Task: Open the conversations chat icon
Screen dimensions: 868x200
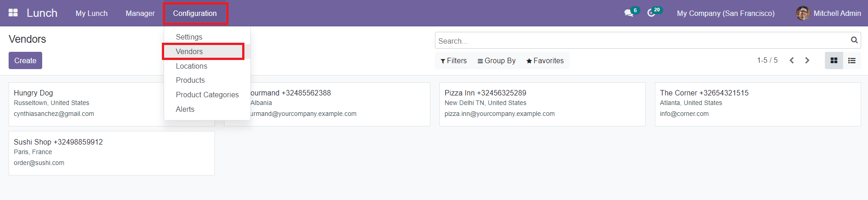Action: (x=629, y=13)
